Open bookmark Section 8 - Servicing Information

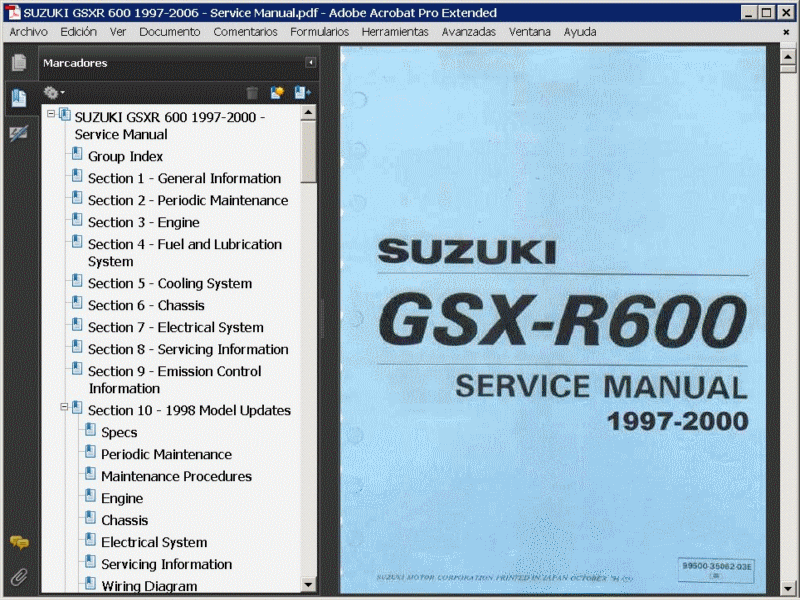coord(188,349)
